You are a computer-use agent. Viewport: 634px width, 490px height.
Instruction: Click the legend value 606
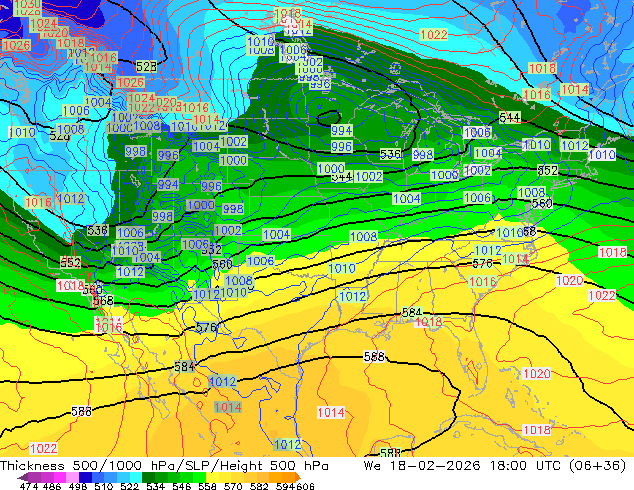click(x=305, y=486)
